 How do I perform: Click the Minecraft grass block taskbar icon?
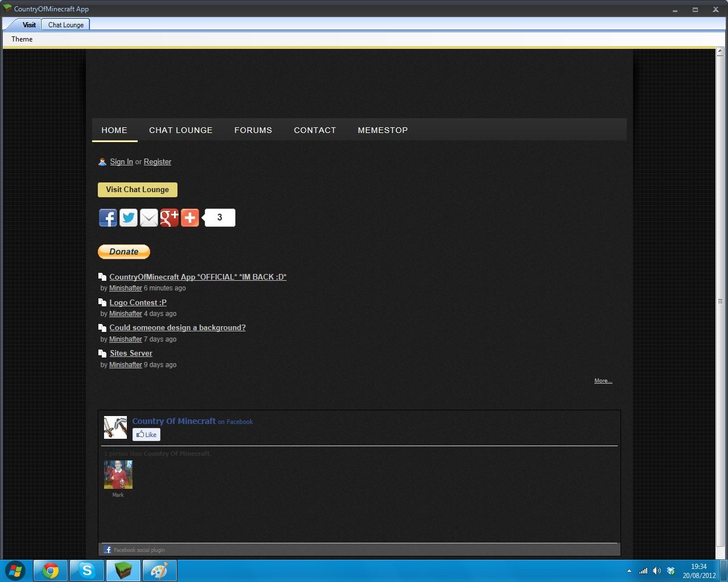coord(123,571)
